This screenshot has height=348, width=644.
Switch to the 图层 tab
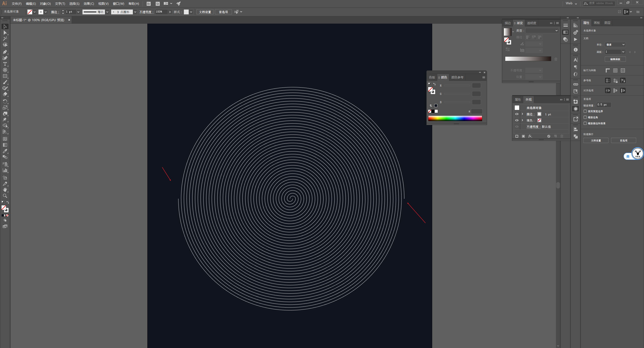(607, 23)
